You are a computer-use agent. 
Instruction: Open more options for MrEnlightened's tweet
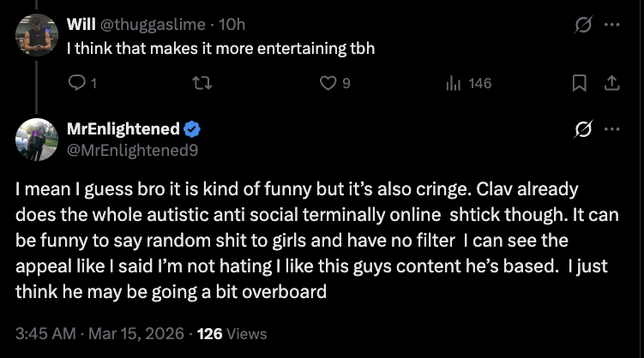pyautogui.click(x=611, y=129)
